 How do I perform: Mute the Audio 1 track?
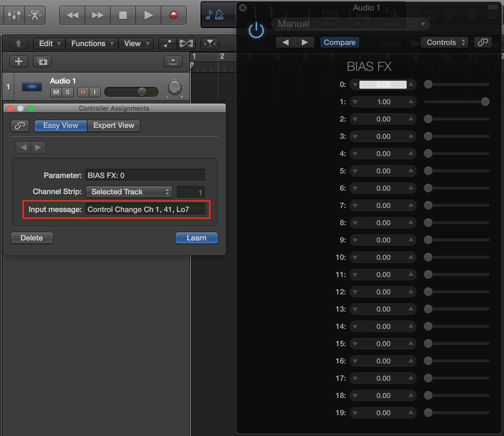tap(56, 92)
